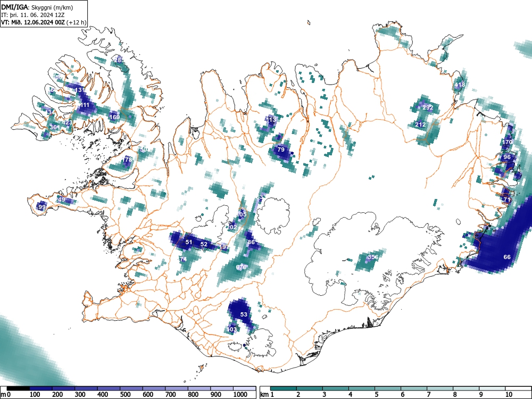Click the dark navy 100–200 m legend swatch
Screen dimensions: 532x399
pos(41,388)
